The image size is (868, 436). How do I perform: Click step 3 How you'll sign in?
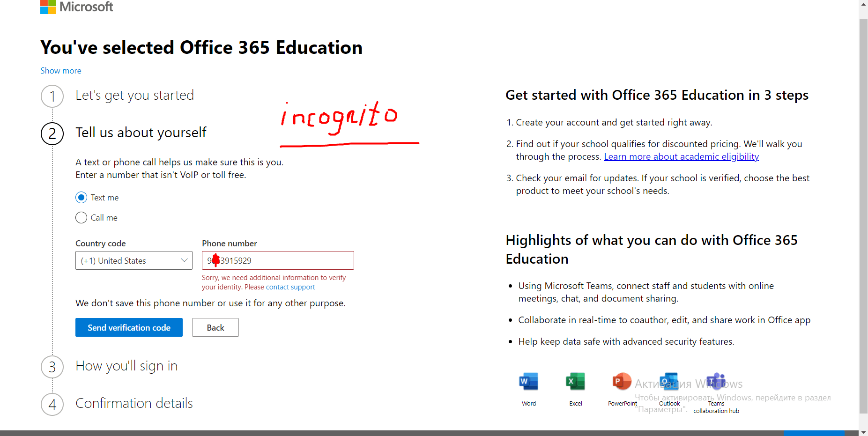[x=126, y=366]
